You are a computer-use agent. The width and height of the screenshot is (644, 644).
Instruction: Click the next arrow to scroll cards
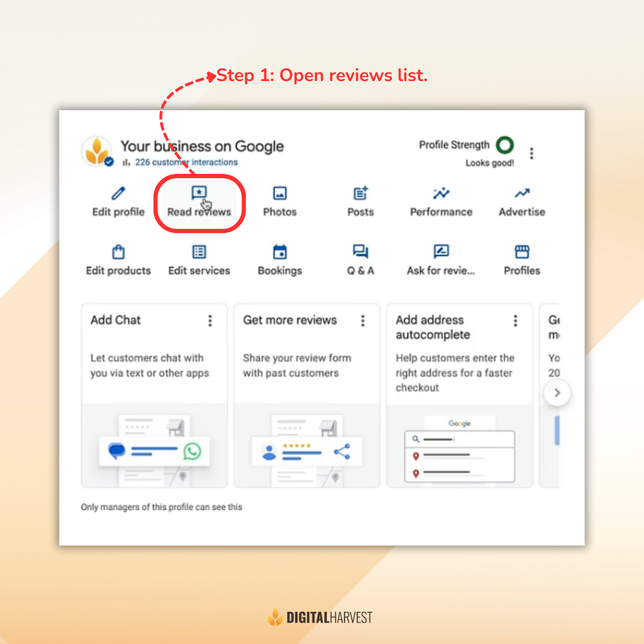[x=557, y=392]
